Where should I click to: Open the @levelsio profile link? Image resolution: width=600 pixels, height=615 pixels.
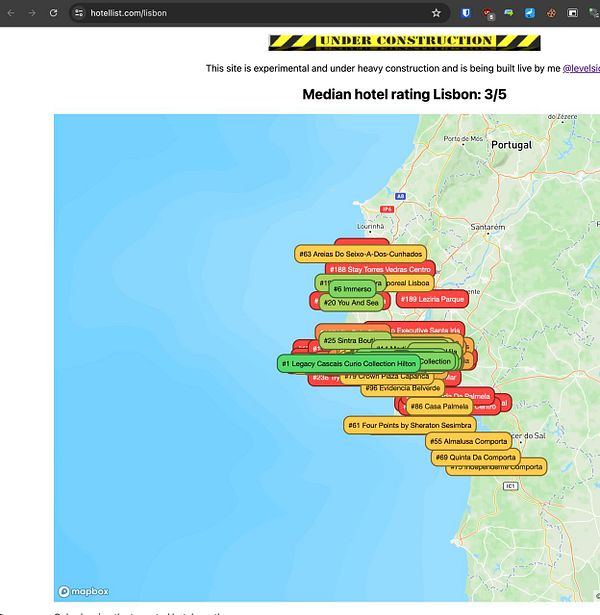pos(581,68)
